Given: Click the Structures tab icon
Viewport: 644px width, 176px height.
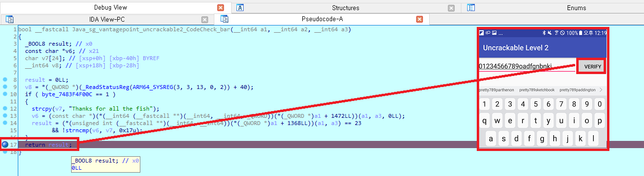Looking at the screenshot, I should pos(240,8).
